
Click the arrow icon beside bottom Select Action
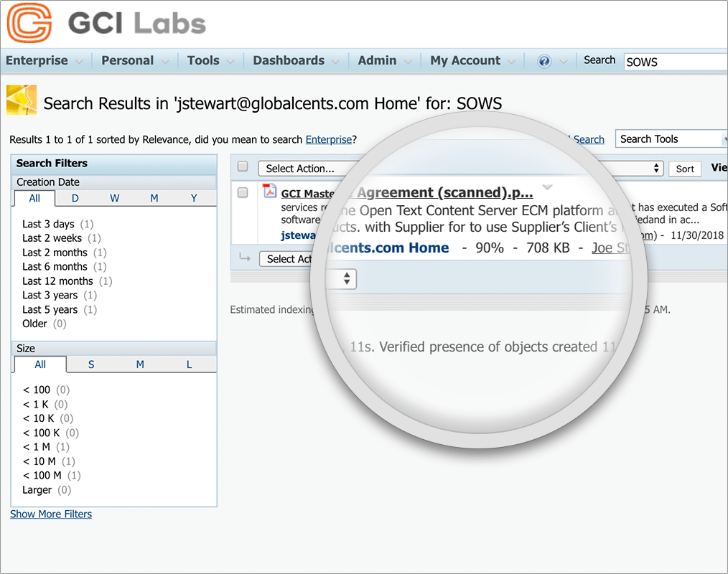[x=245, y=257]
